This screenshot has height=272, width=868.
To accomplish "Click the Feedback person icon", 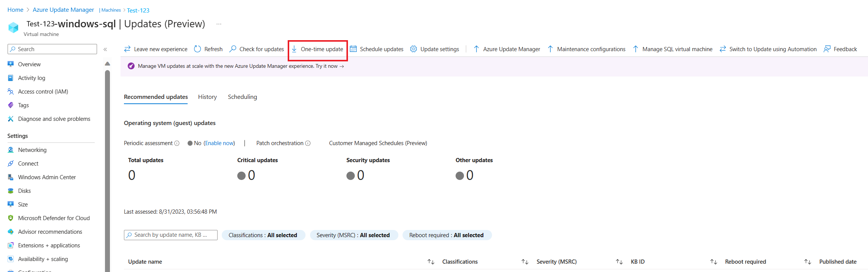I will click(827, 49).
